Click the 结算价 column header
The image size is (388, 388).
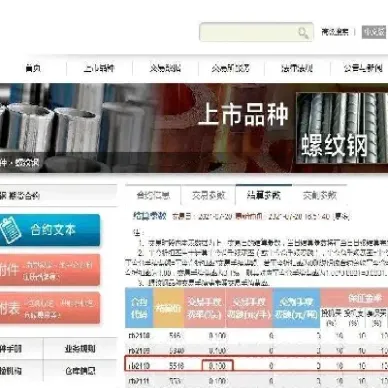click(x=168, y=308)
